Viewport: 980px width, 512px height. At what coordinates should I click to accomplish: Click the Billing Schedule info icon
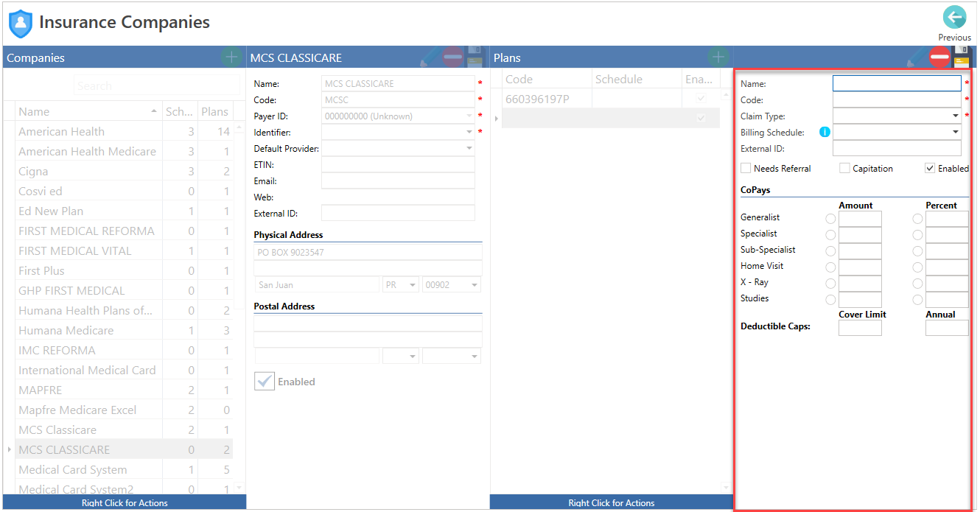click(x=825, y=133)
